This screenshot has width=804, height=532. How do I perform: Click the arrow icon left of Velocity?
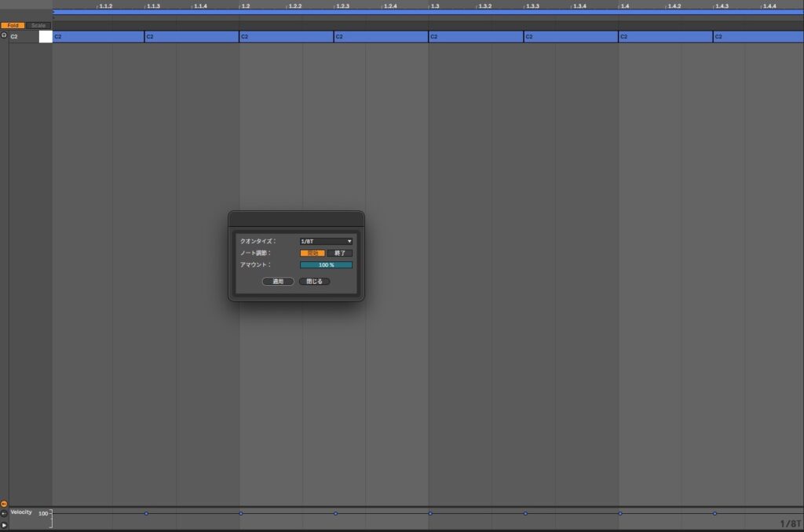[4, 513]
